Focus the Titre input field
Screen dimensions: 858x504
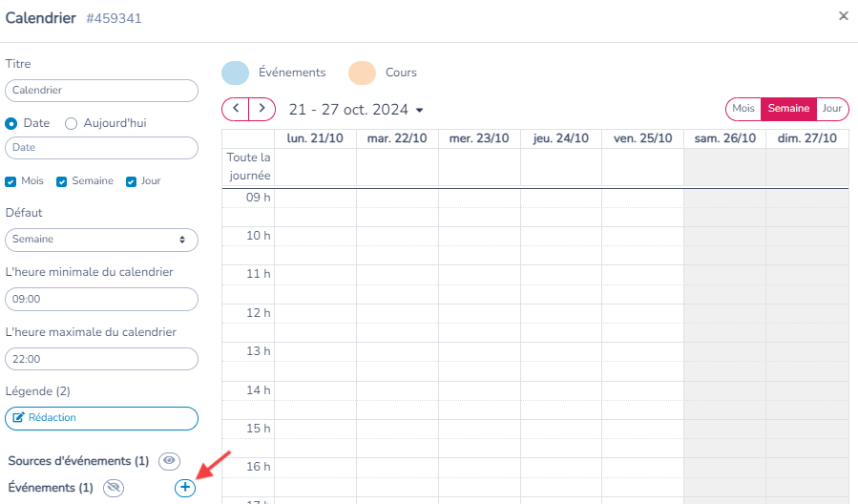coord(102,91)
